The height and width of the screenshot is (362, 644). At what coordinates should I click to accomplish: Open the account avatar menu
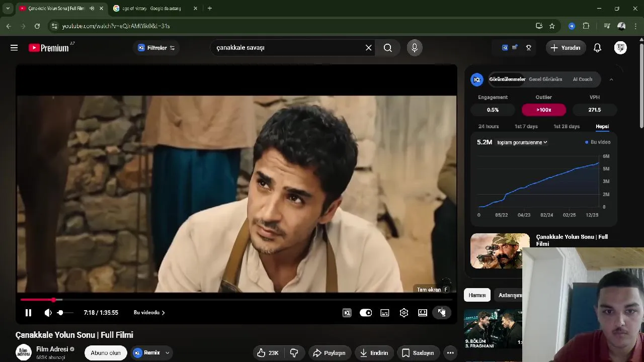click(620, 48)
